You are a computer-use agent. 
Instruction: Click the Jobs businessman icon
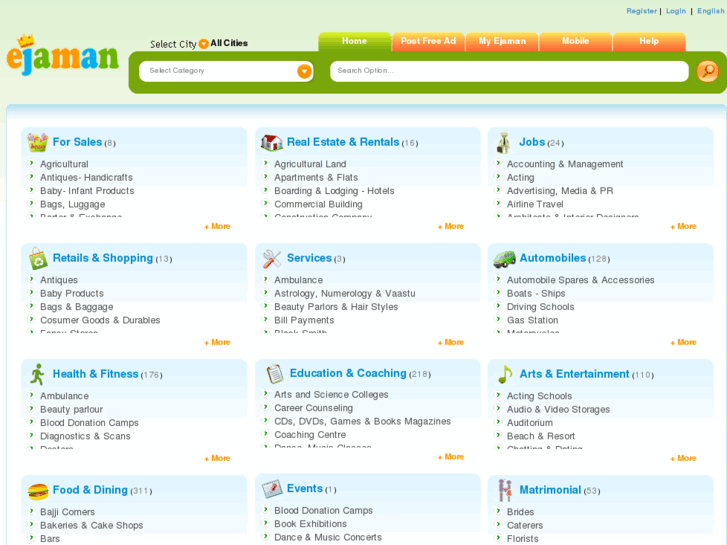(x=504, y=142)
